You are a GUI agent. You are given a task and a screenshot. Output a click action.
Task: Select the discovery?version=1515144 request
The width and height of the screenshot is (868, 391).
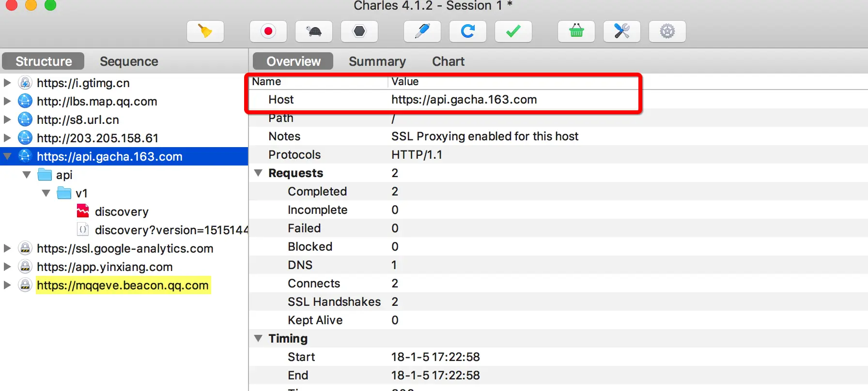tap(171, 230)
